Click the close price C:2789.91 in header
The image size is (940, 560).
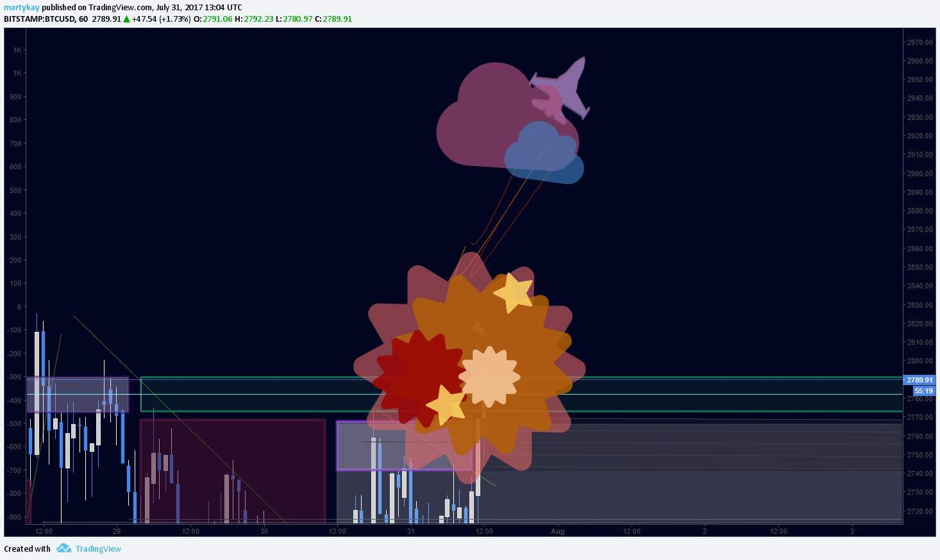click(333, 19)
